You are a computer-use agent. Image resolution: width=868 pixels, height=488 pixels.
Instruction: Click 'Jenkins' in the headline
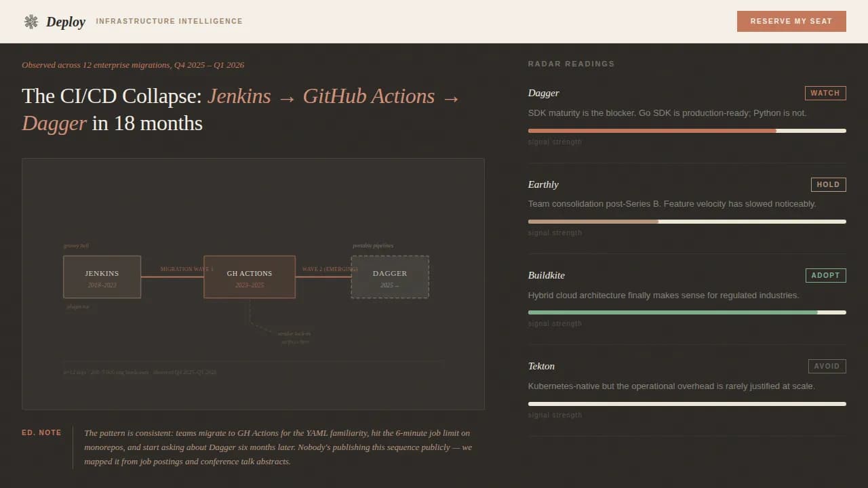(x=239, y=96)
